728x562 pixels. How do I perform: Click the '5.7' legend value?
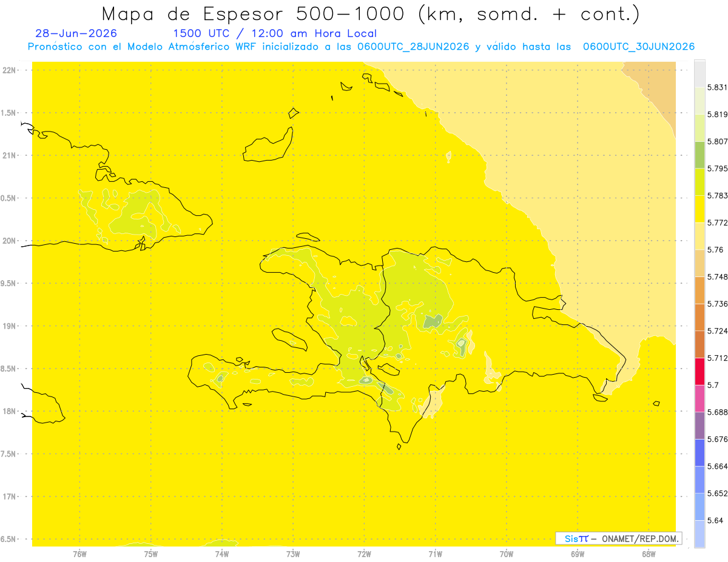tap(713, 385)
